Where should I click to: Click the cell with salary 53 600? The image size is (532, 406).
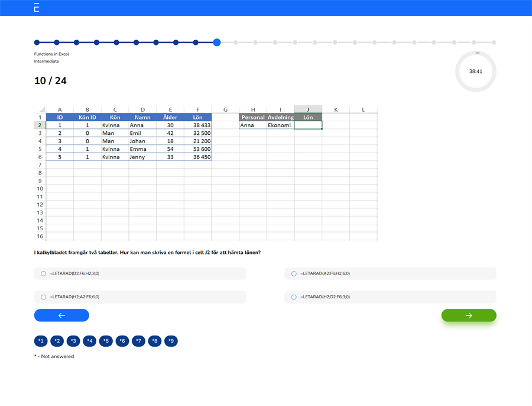point(198,149)
